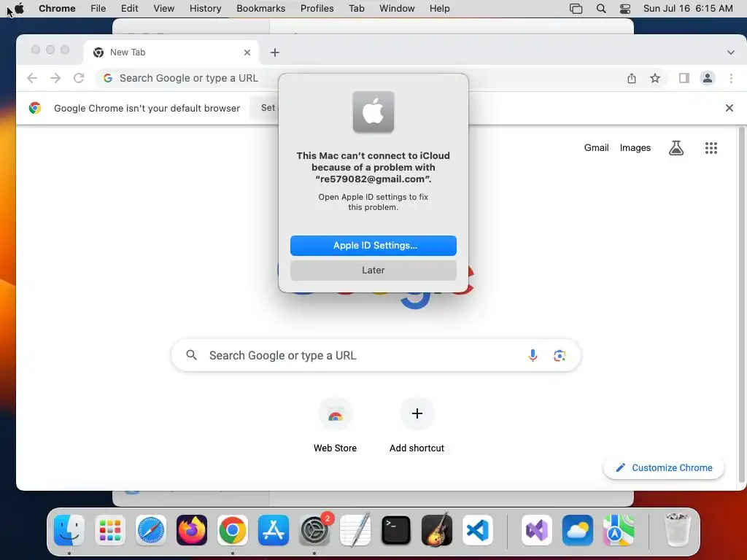This screenshot has height=560, width=747.
Task: Open the Tab menu
Action: (x=356, y=8)
